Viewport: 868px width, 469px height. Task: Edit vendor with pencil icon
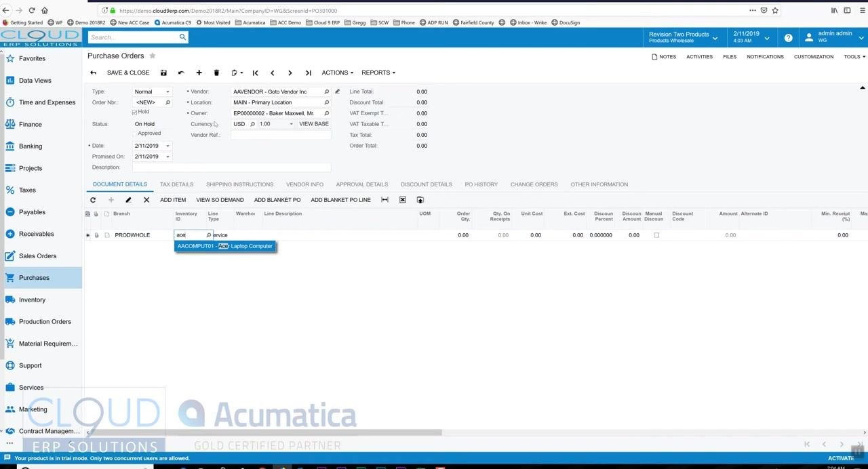coord(337,91)
